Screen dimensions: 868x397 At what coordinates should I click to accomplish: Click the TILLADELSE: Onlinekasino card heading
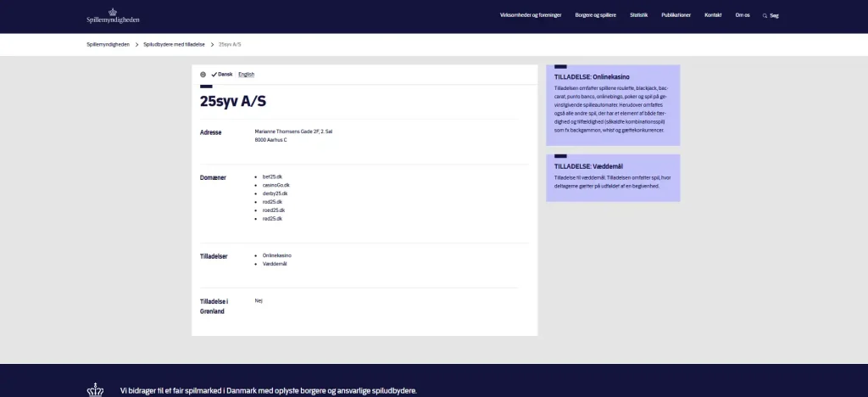[592, 77]
